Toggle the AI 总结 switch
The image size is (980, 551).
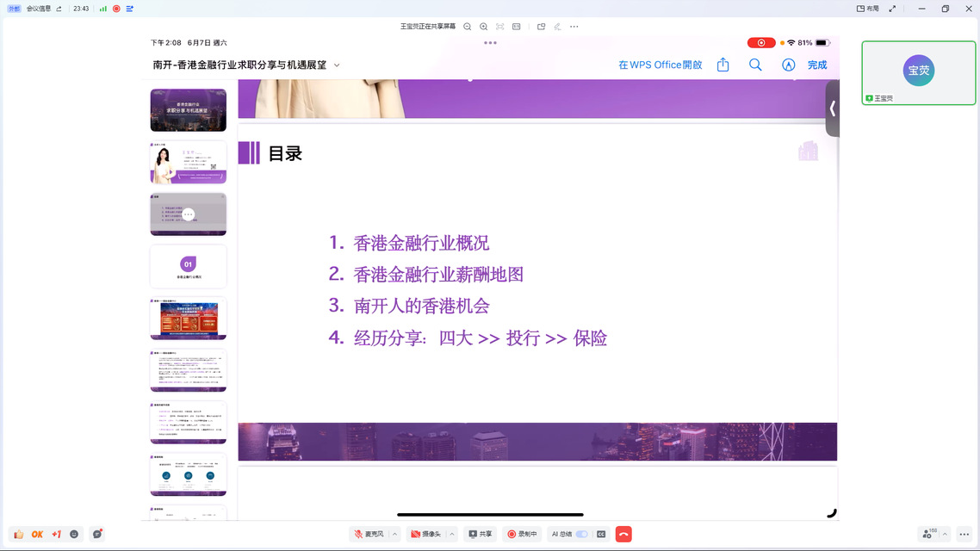(582, 534)
